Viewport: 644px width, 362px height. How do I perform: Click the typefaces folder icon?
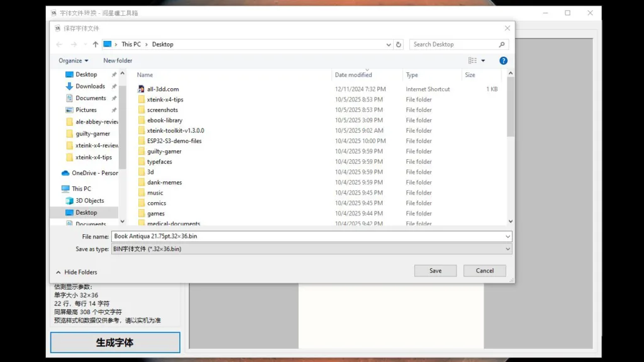click(x=142, y=162)
